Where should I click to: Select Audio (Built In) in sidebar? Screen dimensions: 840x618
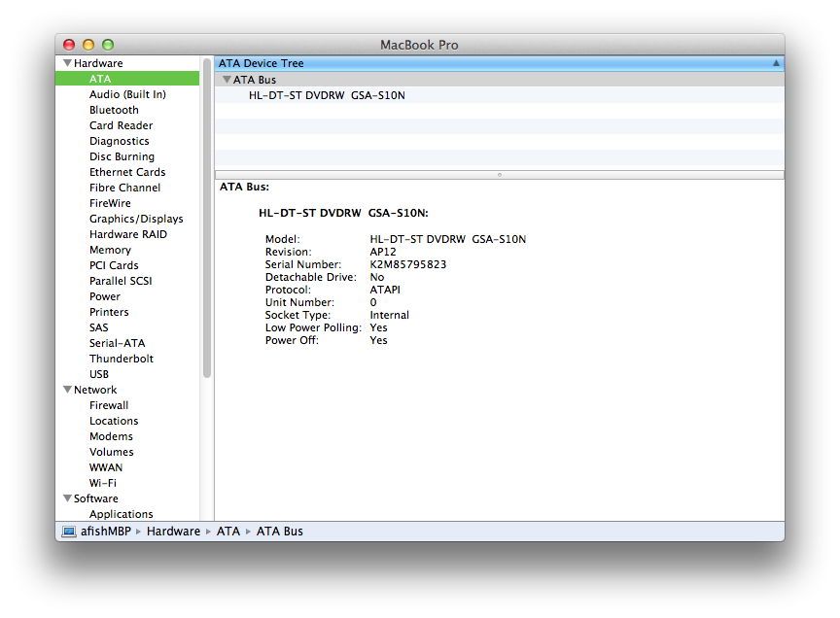click(127, 94)
